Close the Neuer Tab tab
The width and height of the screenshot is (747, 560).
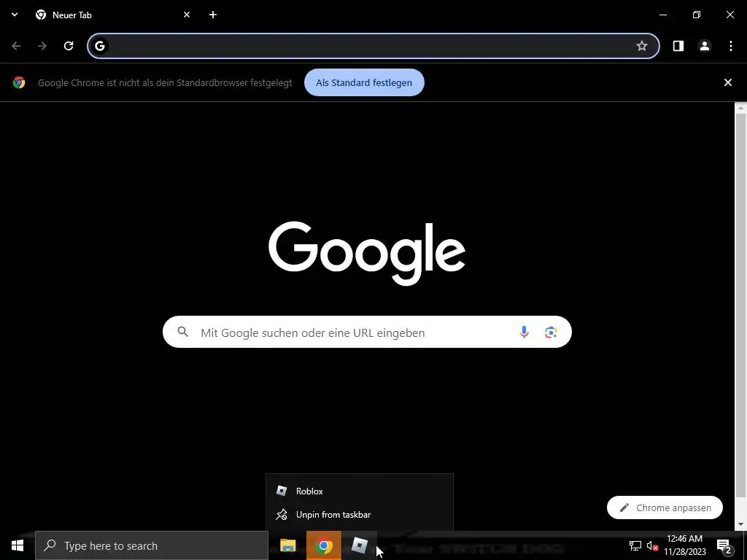click(187, 15)
